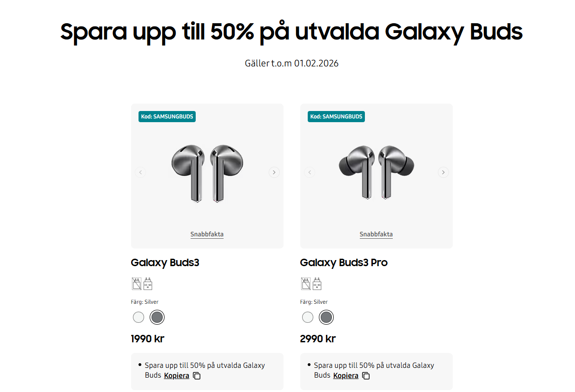Click the right carousel arrow on Galaxy Buds3
The image size is (575, 392).
[274, 172]
